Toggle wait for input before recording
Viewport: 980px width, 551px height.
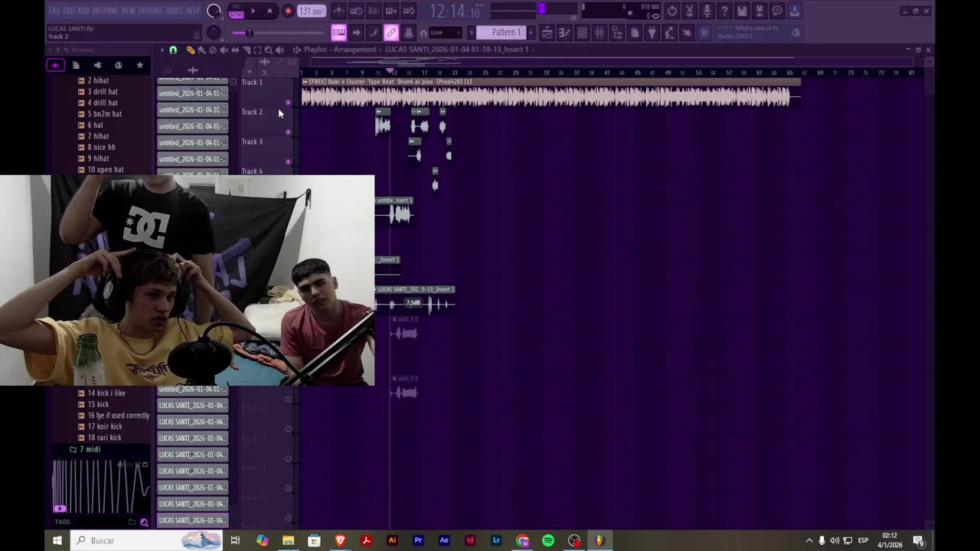[356, 11]
